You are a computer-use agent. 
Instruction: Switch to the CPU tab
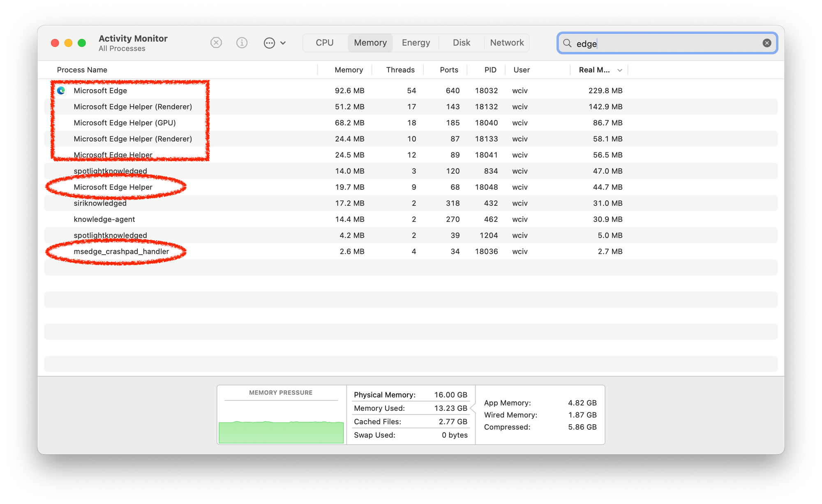point(325,43)
